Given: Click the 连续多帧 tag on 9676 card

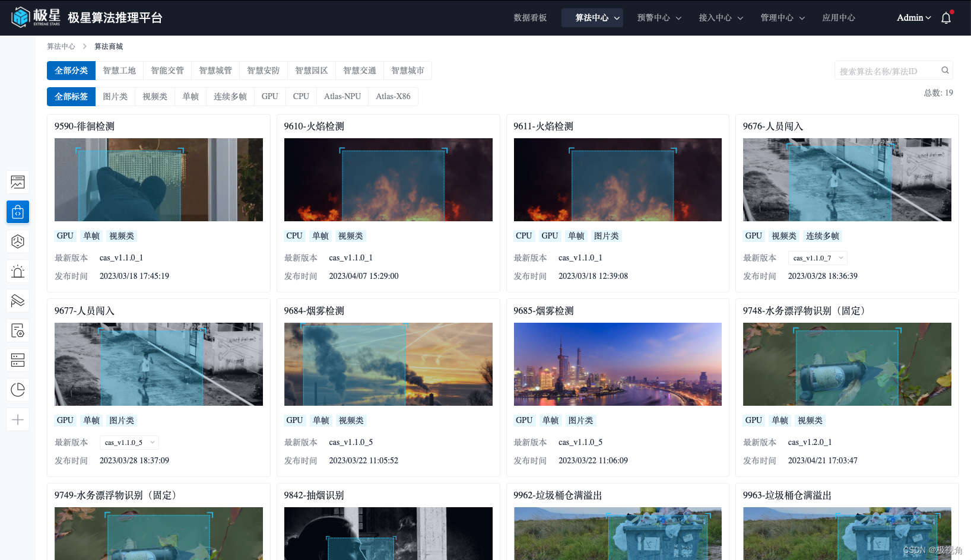Looking at the screenshot, I should 823,236.
